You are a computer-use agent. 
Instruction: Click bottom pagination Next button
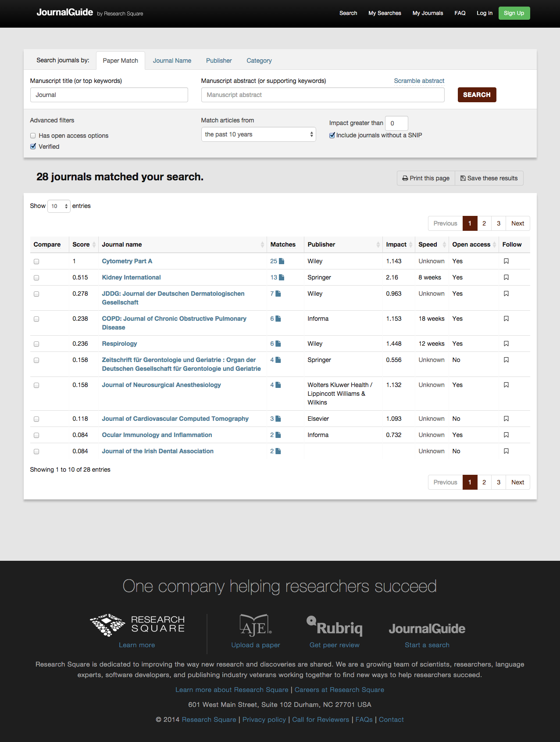click(517, 482)
